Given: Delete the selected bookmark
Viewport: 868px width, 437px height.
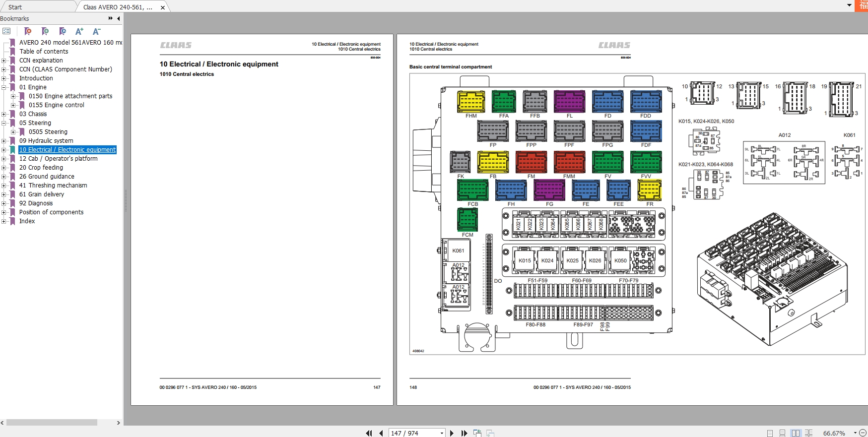Looking at the screenshot, I should coord(28,31).
